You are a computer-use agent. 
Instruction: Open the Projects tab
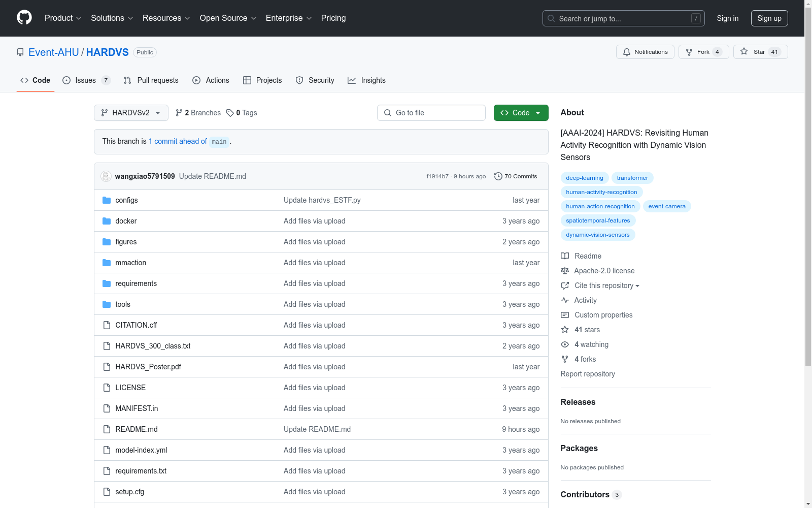(262, 80)
